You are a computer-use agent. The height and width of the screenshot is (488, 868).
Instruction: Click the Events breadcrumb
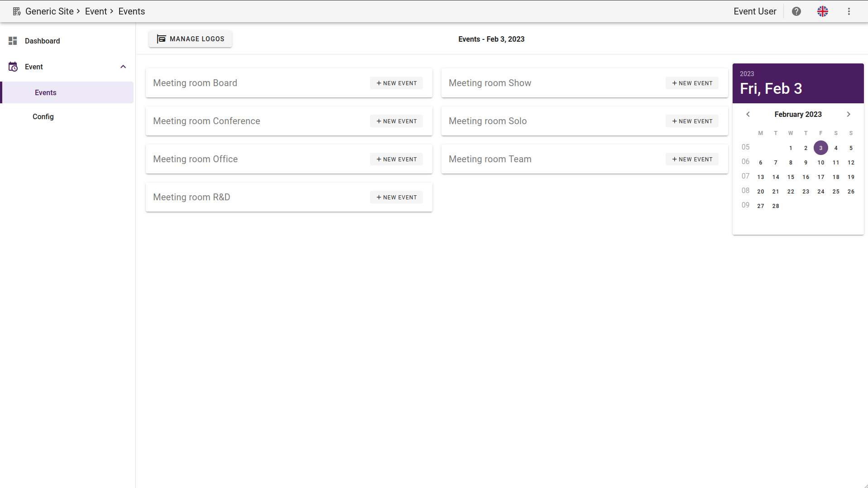coord(132,11)
